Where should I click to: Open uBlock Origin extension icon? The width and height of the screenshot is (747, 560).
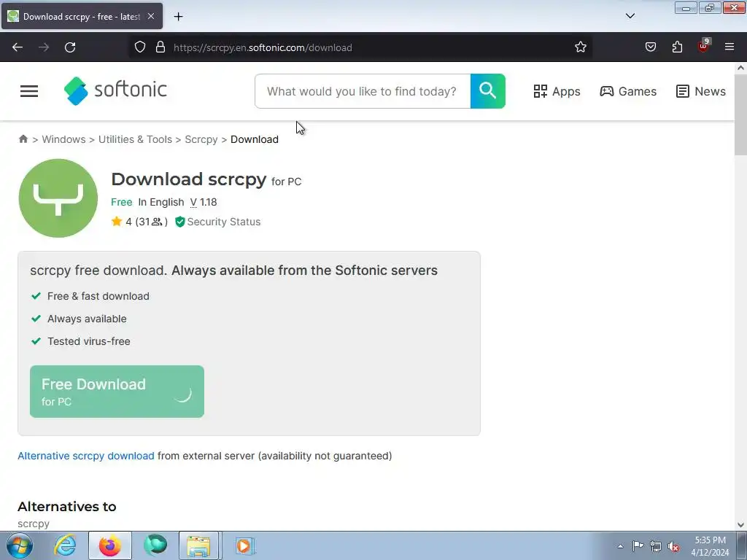click(703, 46)
